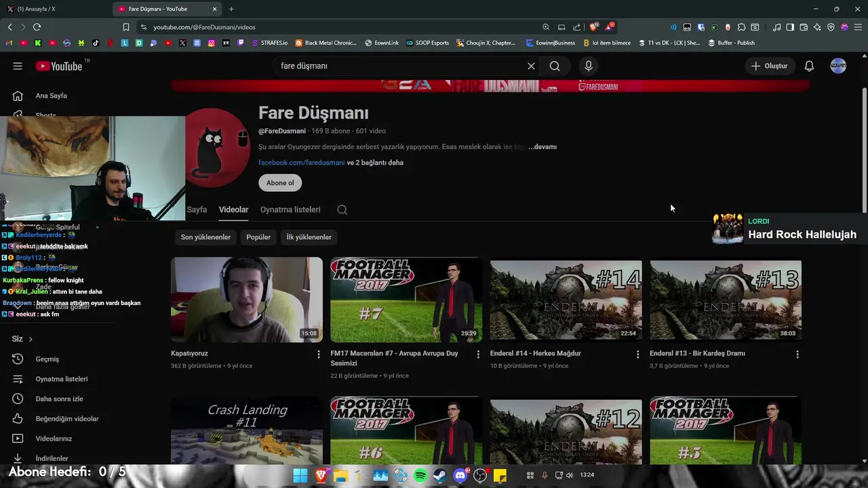Viewport: 868px width, 488px height.
Task: Subscribe with the Abone ol button
Action: click(x=280, y=183)
